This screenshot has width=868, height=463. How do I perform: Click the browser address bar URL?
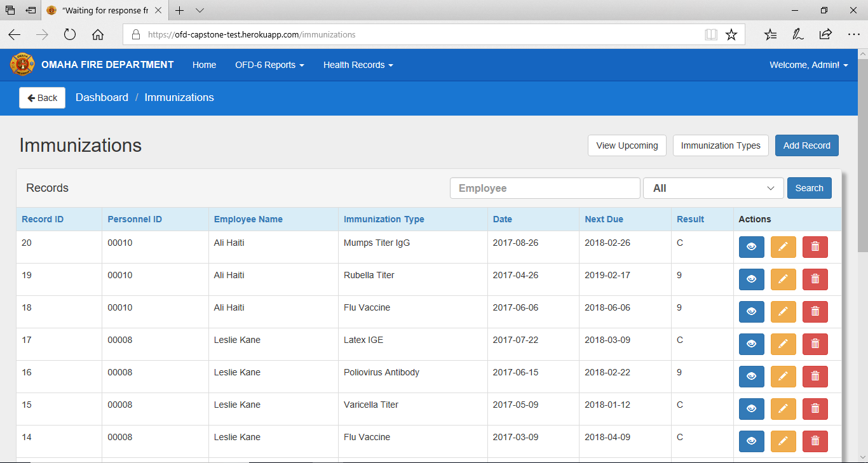[252, 35]
